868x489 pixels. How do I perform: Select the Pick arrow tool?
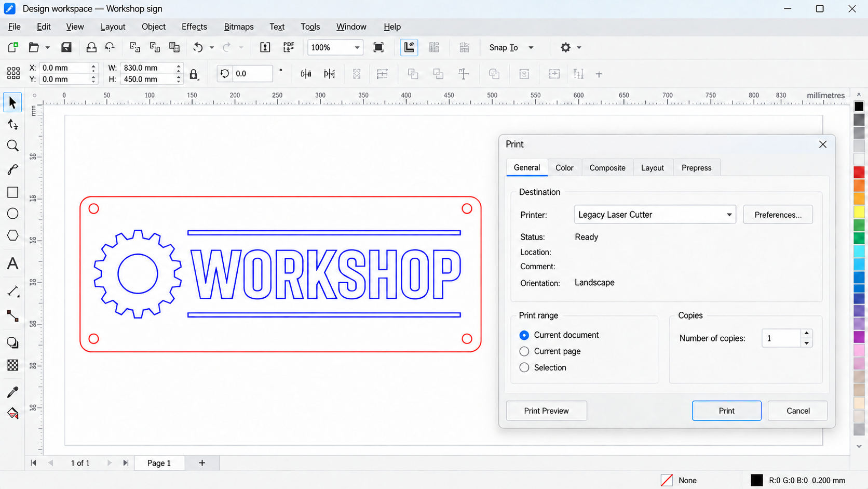pos(12,102)
